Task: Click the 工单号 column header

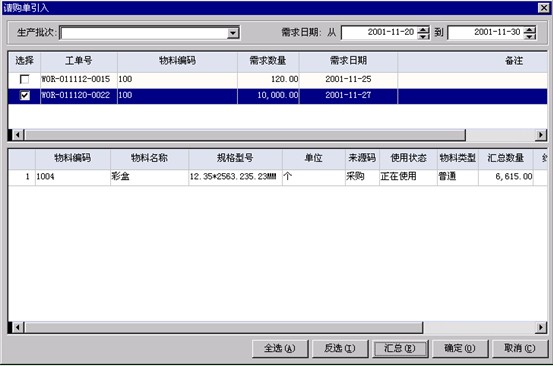Action: point(79,61)
